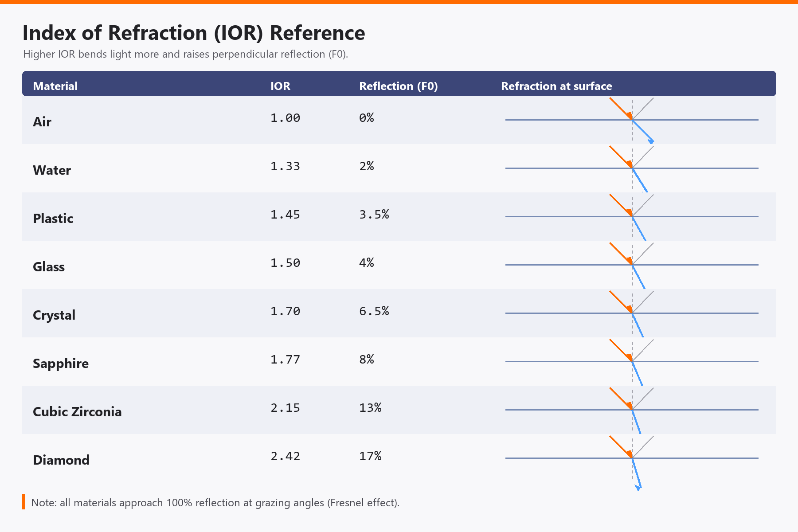
Task: Click the Refraction at surface header
Action: click(x=556, y=86)
